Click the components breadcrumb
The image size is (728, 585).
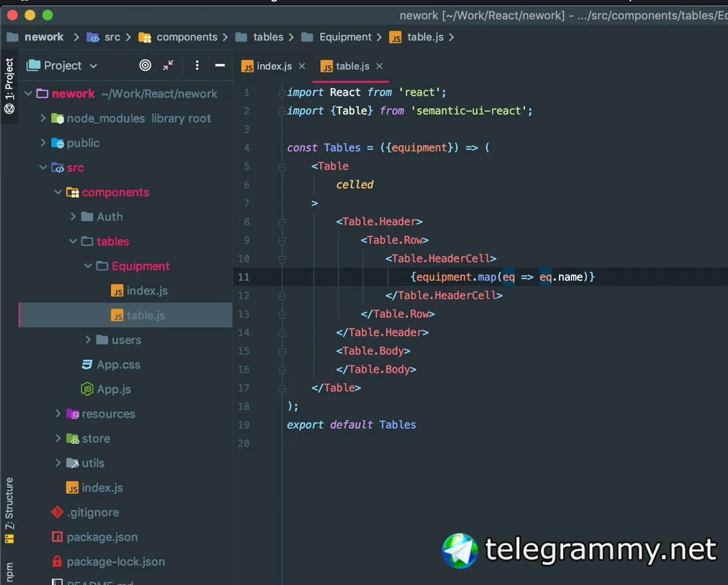coord(187,37)
